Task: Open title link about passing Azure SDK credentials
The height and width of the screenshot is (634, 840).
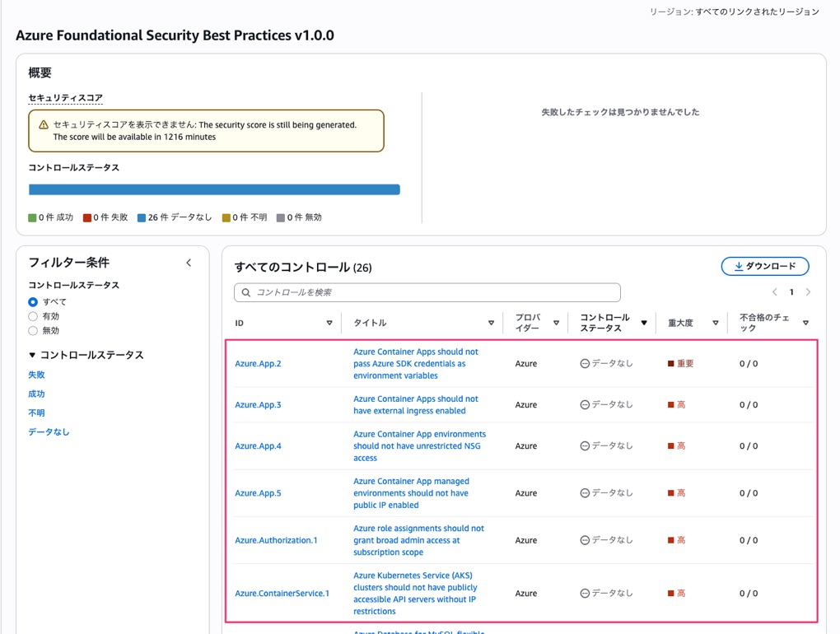Action: tap(416, 364)
